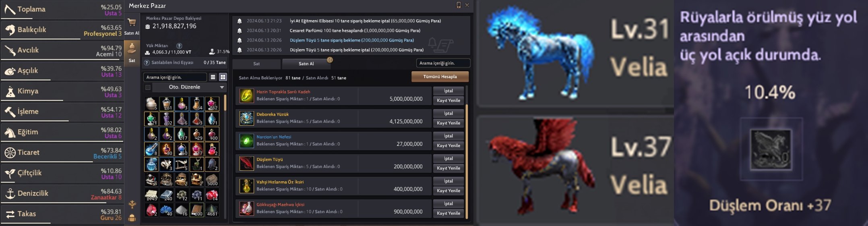Click Kayıt Yenile for Gökkuşağı Maehwa İçkisi
The image size is (868, 226).
pos(448,214)
